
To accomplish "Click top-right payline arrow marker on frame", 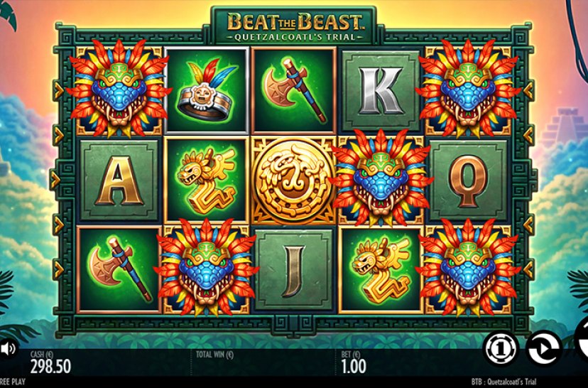I will [x=529, y=90].
